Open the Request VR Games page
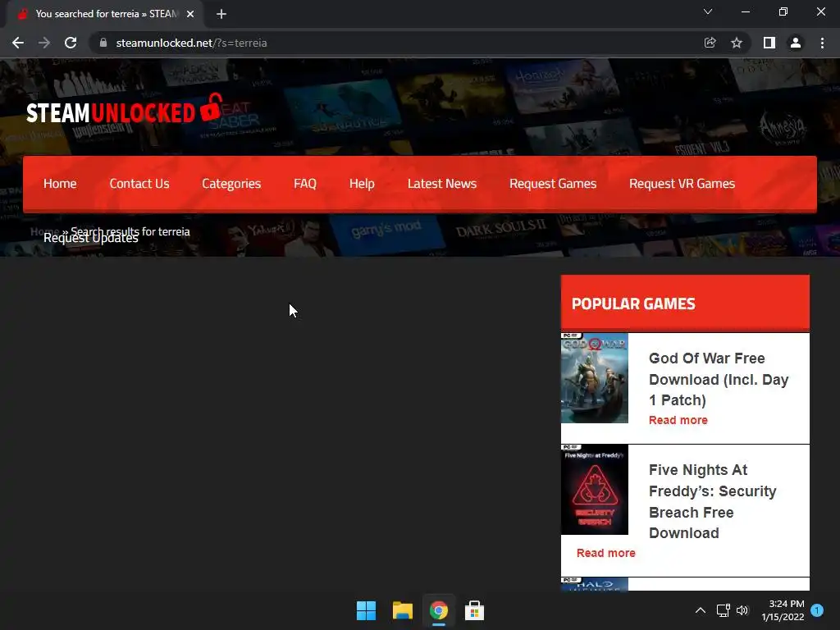 coord(682,184)
